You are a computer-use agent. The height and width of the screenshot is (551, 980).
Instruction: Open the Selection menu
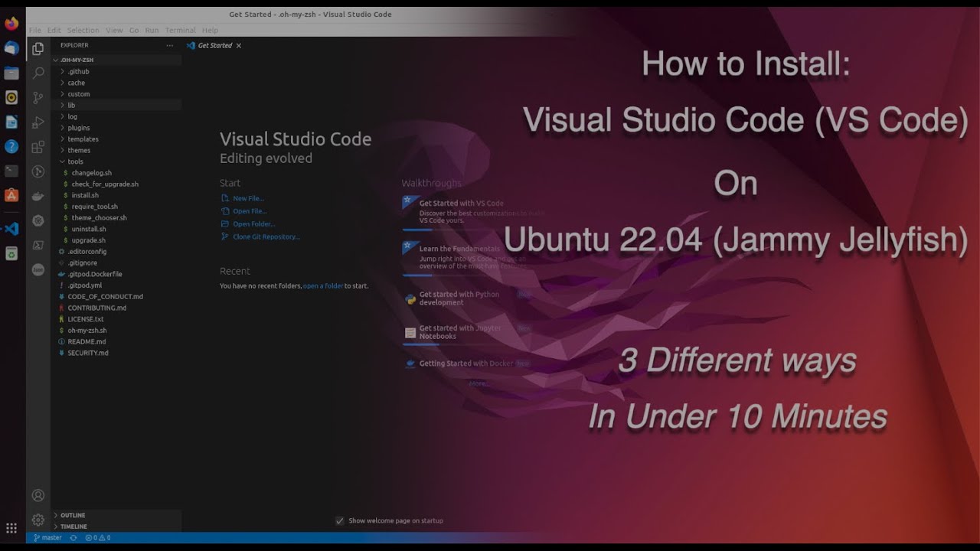(x=83, y=31)
